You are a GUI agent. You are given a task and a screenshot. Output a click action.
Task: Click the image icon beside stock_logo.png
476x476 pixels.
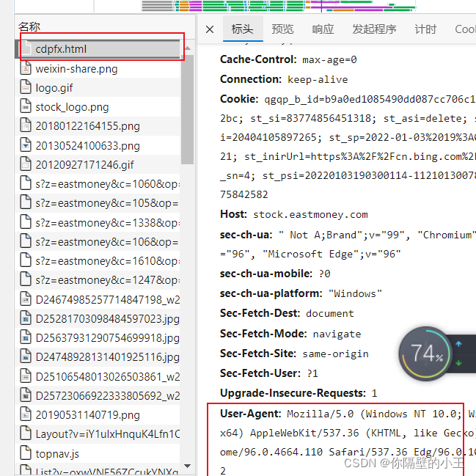[26, 106]
